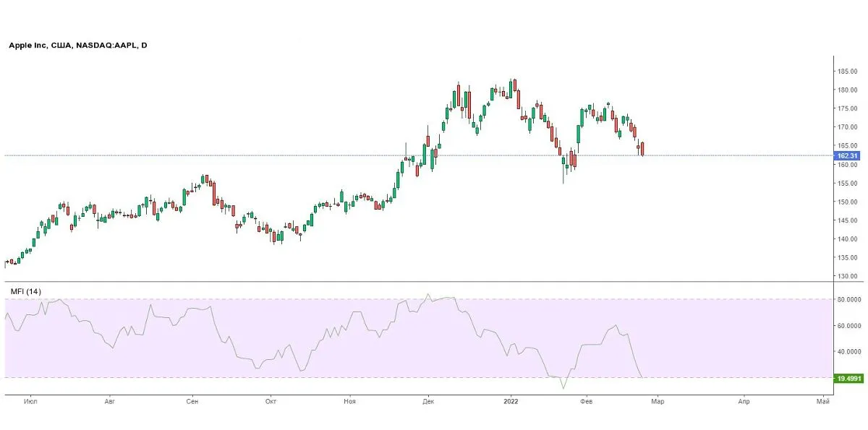Select the Июл marker on time axis
Image resolution: width=868 pixels, height=430 pixels.
[30, 400]
